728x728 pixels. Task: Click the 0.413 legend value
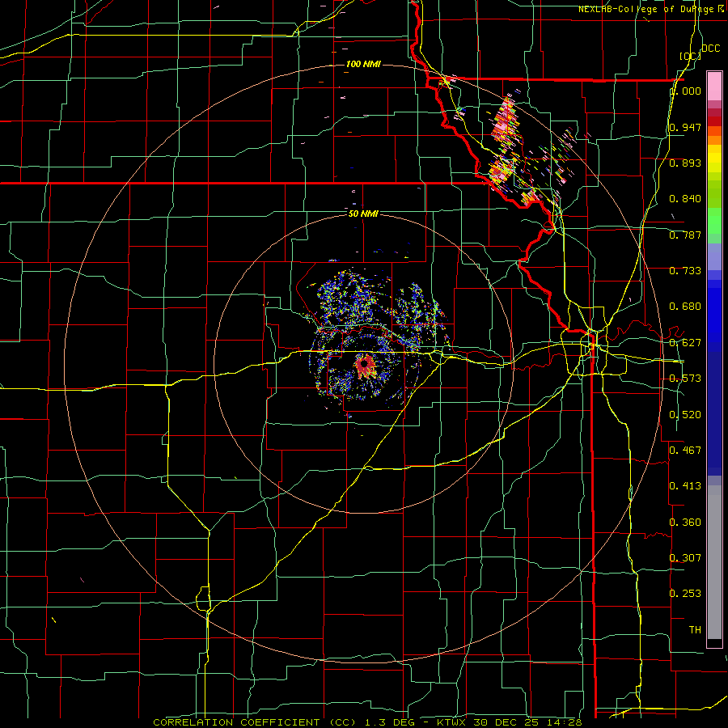pyautogui.click(x=685, y=486)
